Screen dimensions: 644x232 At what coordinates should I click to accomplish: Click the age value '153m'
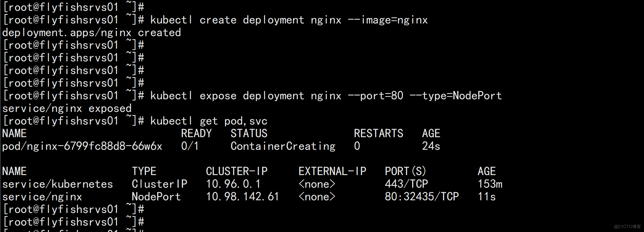coord(490,184)
